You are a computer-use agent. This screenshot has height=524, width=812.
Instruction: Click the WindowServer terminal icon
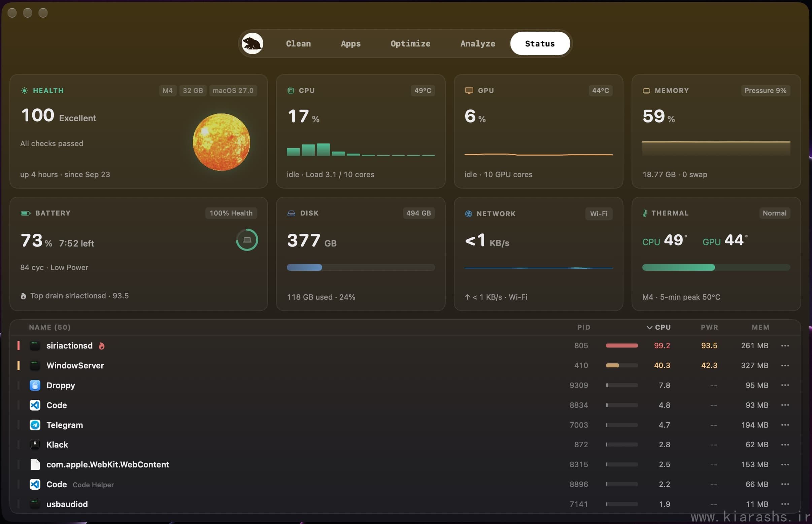[x=35, y=365]
